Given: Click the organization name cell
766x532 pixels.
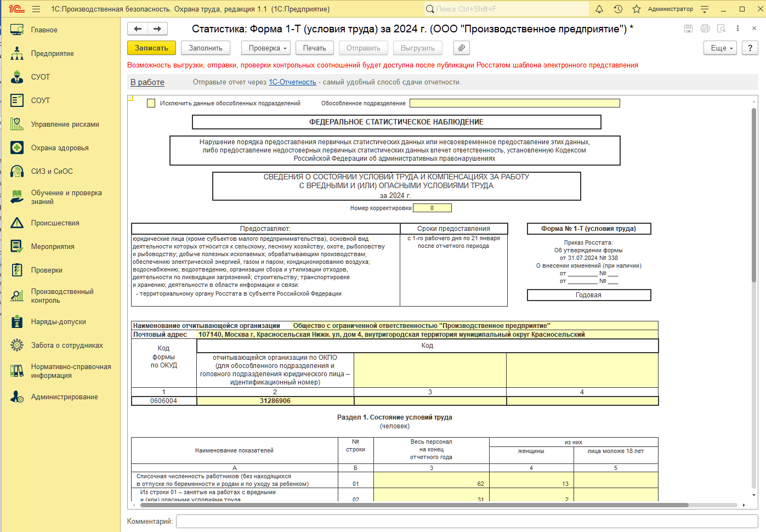Looking at the screenshot, I should click(x=475, y=326).
